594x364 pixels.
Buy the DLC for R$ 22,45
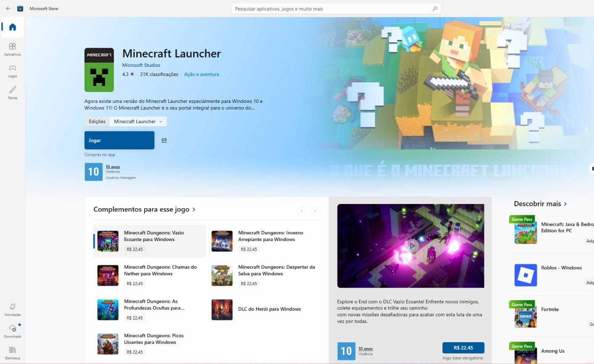[x=463, y=348]
